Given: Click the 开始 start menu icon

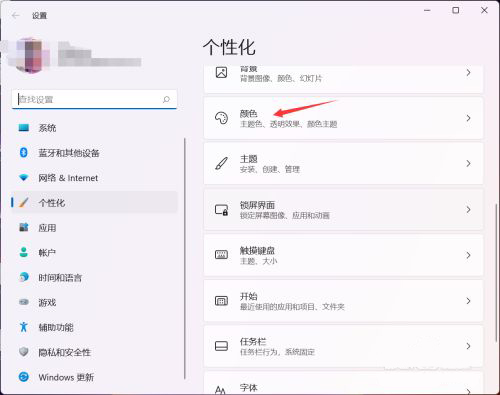Looking at the screenshot, I should (x=221, y=301).
